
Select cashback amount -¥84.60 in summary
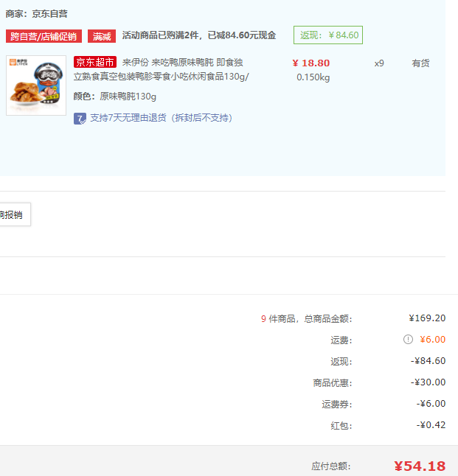click(x=428, y=361)
